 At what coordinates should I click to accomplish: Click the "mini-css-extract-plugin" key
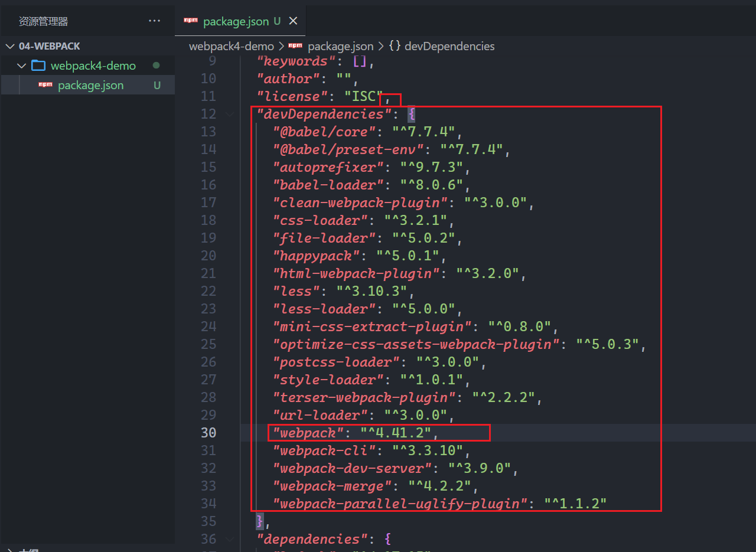pos(372,326)
